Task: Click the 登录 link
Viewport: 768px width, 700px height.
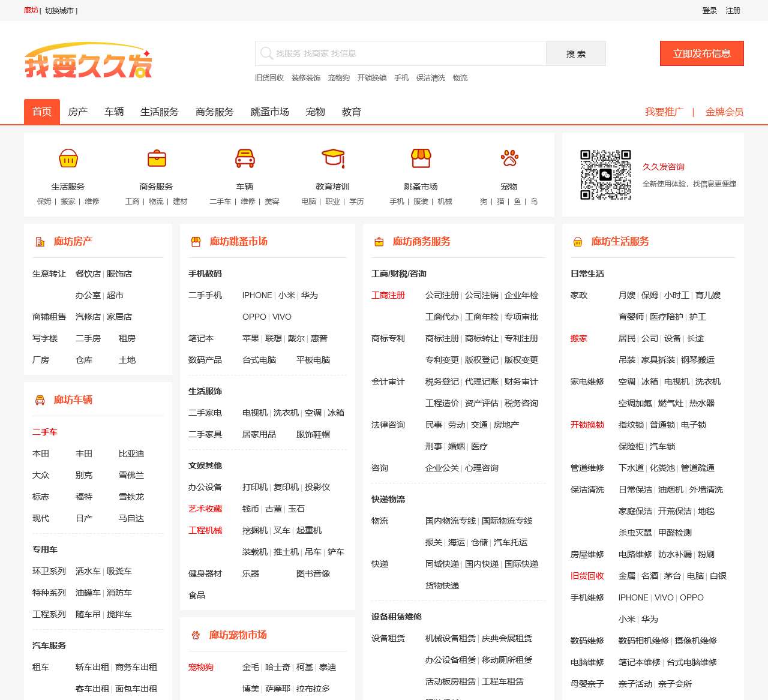Action: pos(710,11)
